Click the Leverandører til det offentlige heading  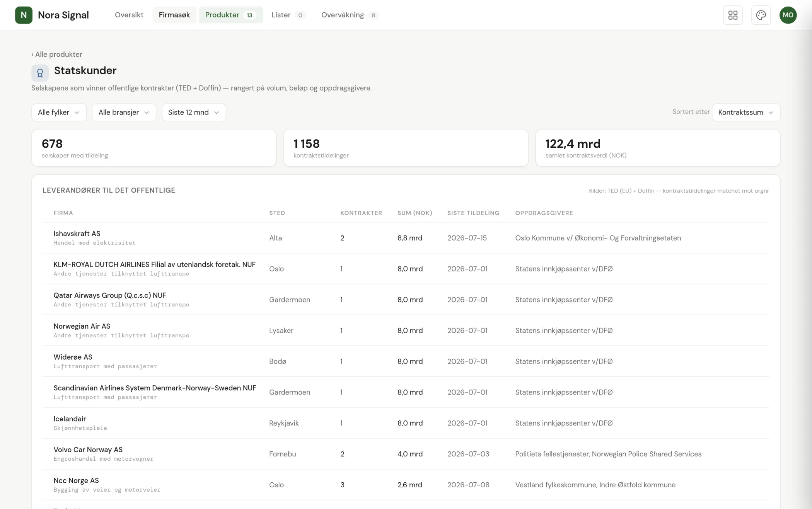[109, 190]
